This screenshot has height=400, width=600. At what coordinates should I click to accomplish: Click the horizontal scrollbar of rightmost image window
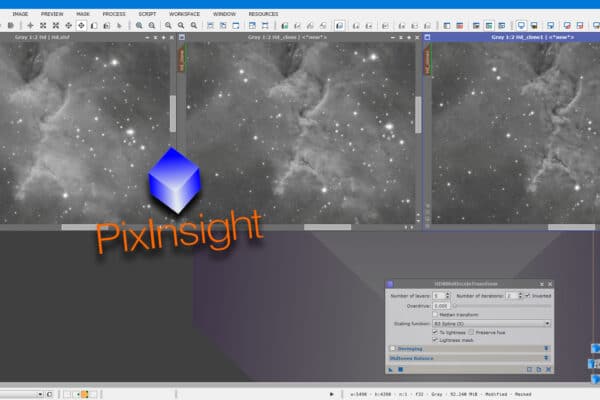571,227
